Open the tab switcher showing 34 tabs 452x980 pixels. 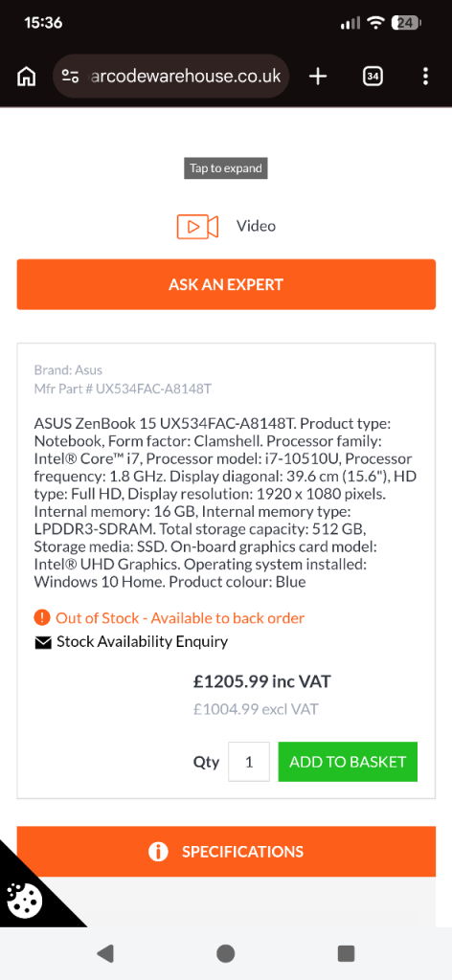pos(373,77)
